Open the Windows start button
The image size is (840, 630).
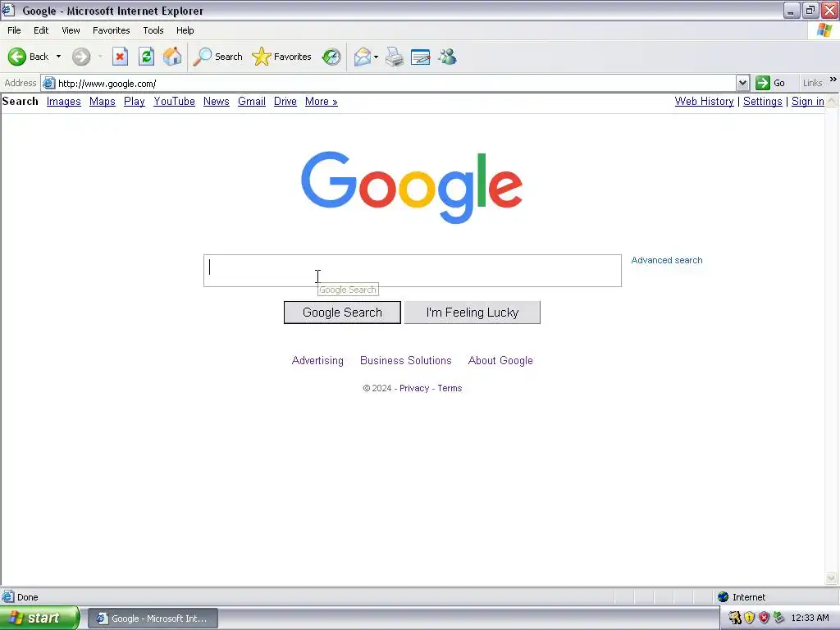[39, 619]
